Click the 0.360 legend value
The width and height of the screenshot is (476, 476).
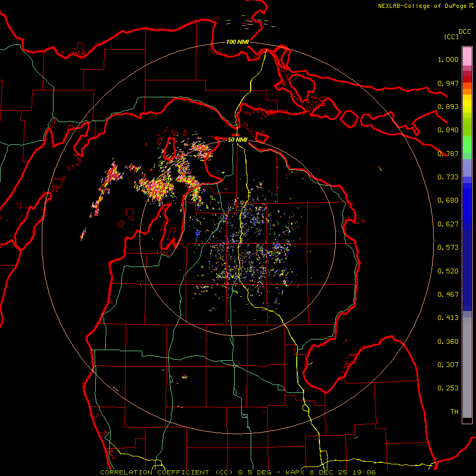point(448,342)
